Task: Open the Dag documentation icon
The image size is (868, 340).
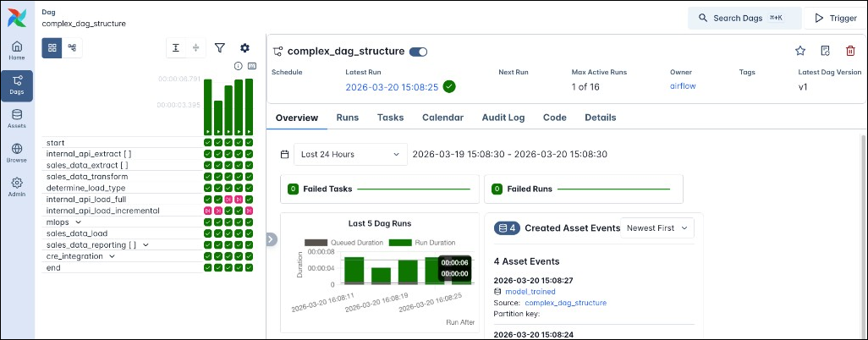Action: [x=825, y=51]
